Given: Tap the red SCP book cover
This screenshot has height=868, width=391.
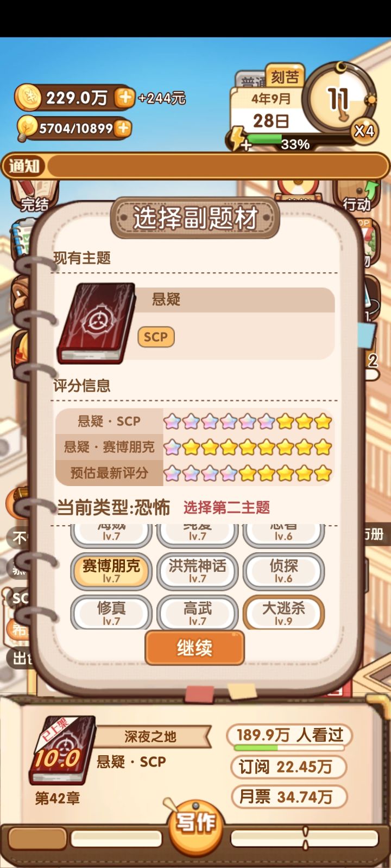Looking at the screenshot, I should pos(96,323).
